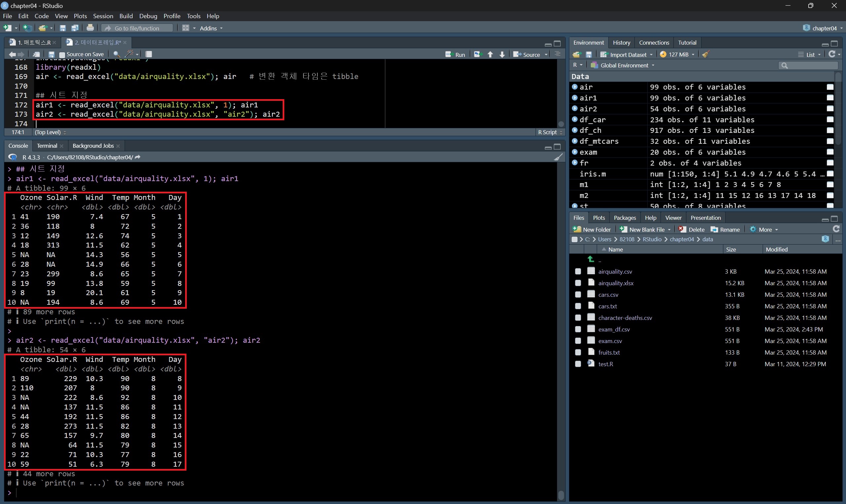The width and height of the screenshot is (846, 504).
Task: Save the current R script with the disk icon
Action: click(52, 54)
